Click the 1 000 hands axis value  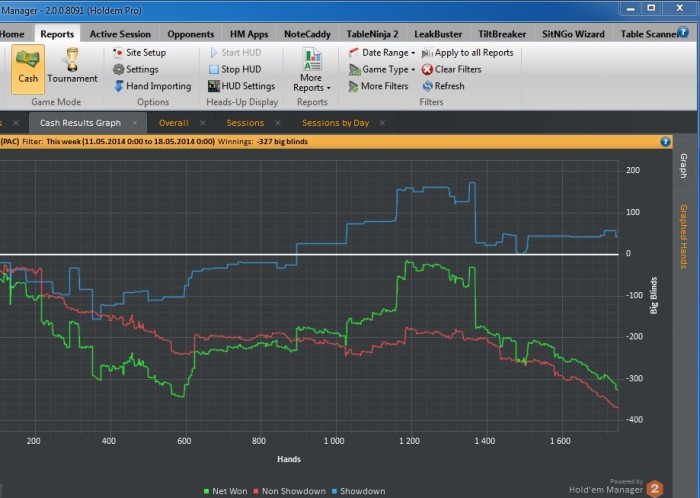(334, 441)
